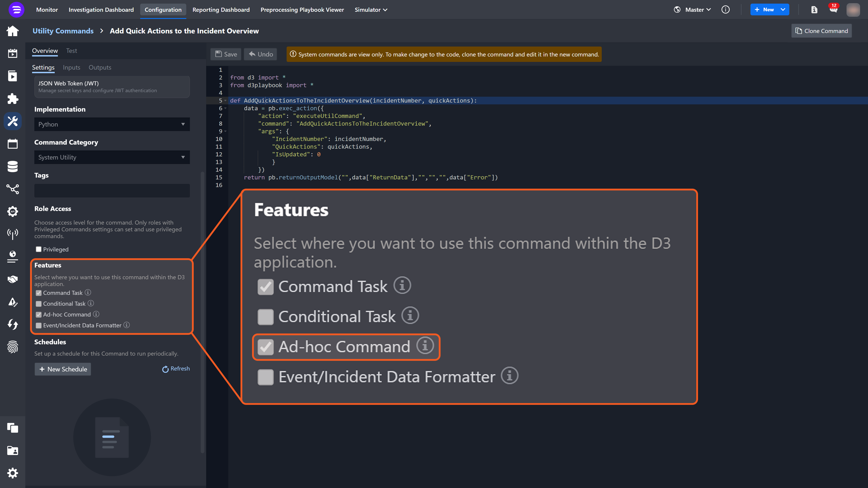Click the handshake icon in sidebar

12,279
